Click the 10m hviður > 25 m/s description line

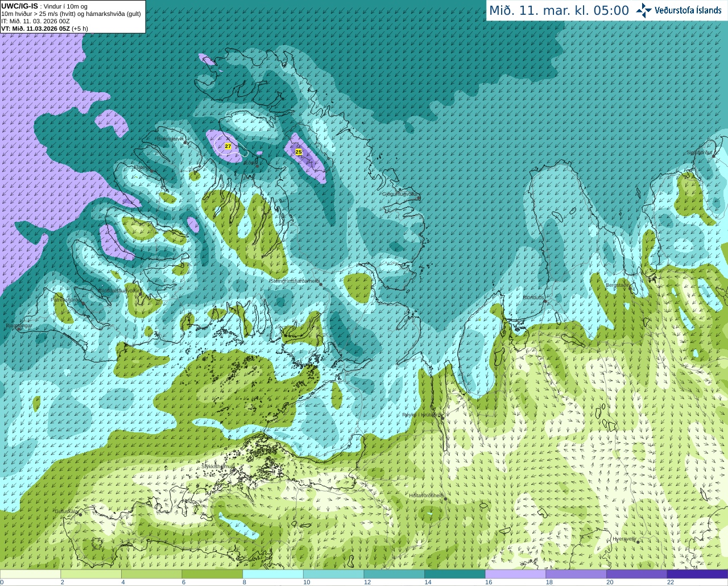(x=71, y=14)
